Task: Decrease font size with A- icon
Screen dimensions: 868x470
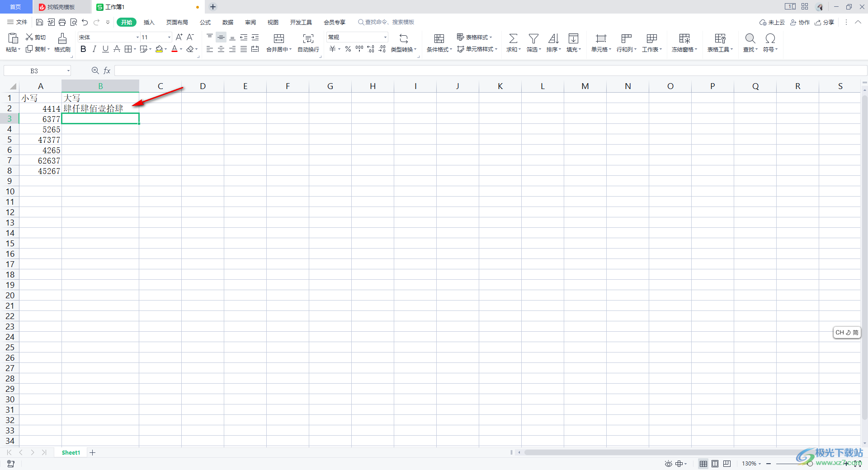Action: (190, 37)
